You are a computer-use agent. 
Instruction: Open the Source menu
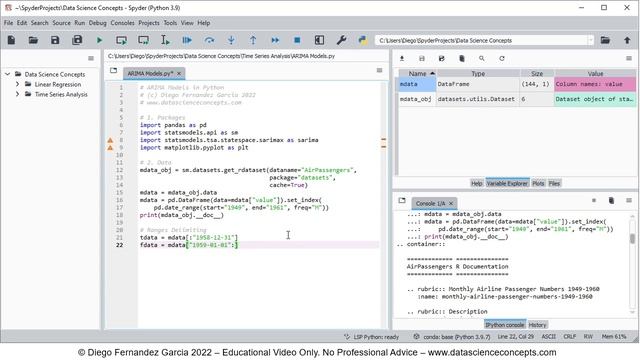click(62, 23)
